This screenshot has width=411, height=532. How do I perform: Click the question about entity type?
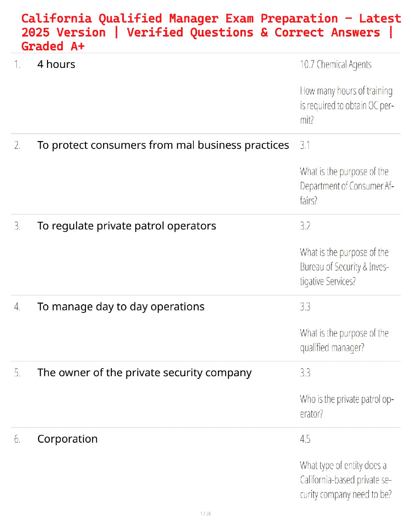346,480
